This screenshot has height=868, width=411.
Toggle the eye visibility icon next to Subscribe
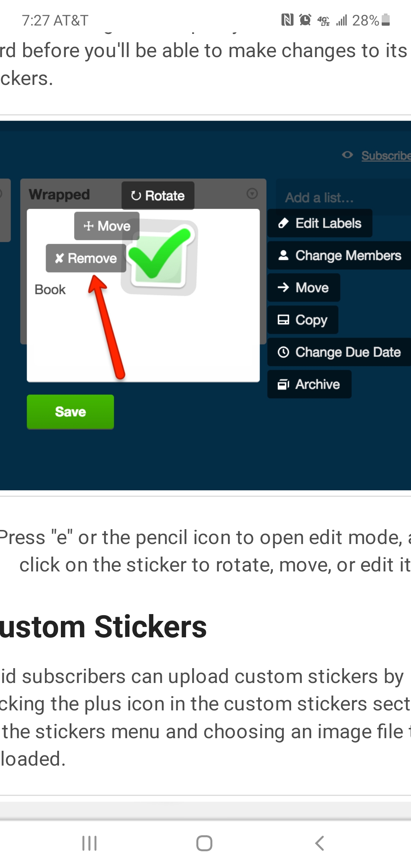[348, 155]
